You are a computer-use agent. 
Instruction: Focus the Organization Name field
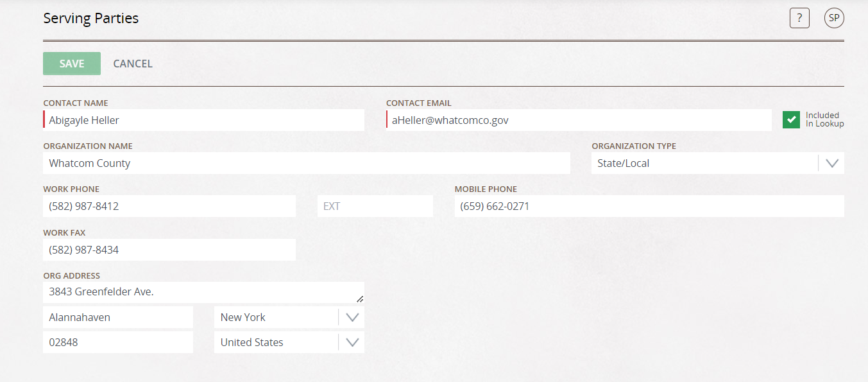[307, 163]
